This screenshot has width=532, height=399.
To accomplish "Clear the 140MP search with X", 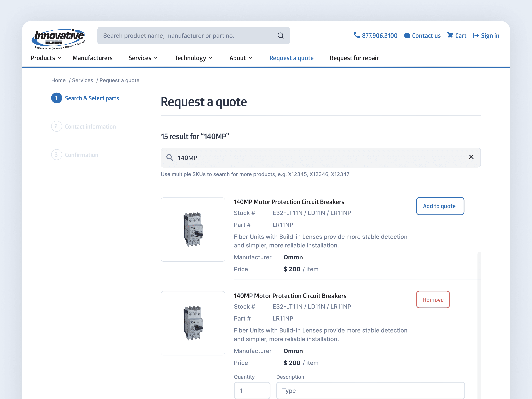I will (471, 157).
